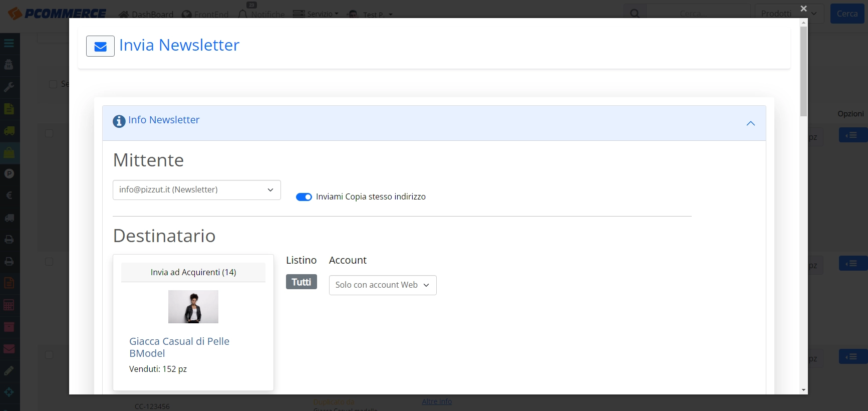Open the Servizio menu
The height and width of the screenshot is (411, 868).
tap(316, 14)
